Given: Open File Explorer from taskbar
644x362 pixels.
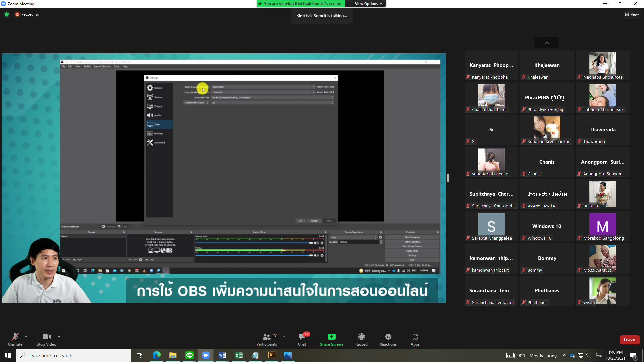Looking at the screenshot, I should (173, 355).
